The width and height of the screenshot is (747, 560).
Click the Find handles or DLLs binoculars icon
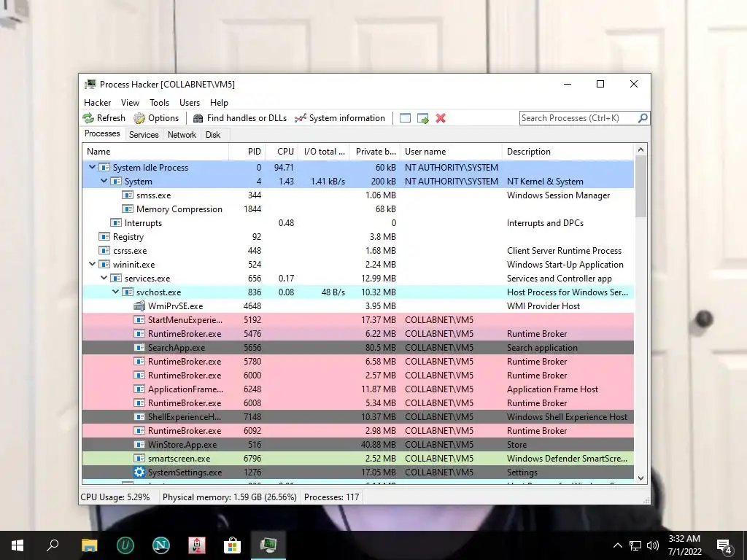coord(198,118)
